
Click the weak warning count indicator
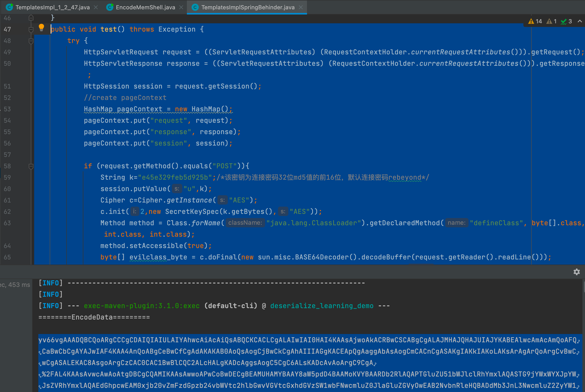coord(552,21)
